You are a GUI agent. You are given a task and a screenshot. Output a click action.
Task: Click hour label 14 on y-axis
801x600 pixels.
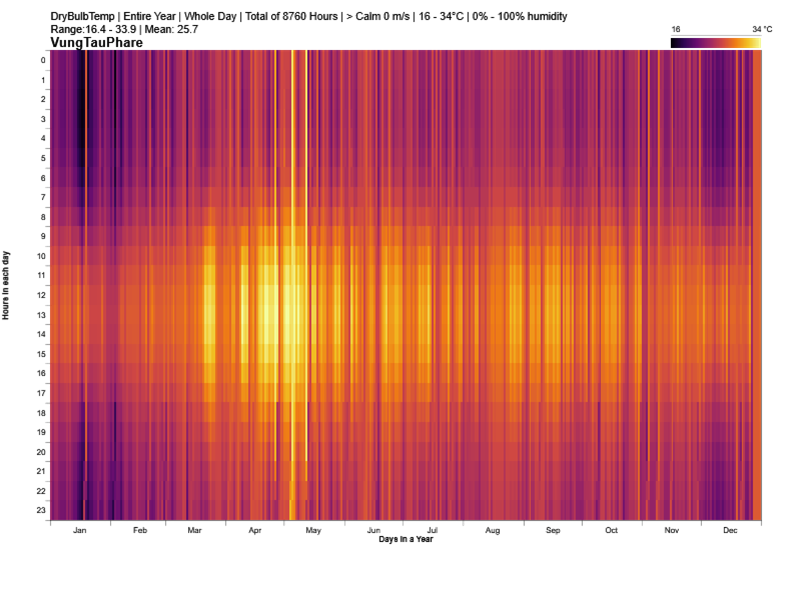[x=41, y=334]
